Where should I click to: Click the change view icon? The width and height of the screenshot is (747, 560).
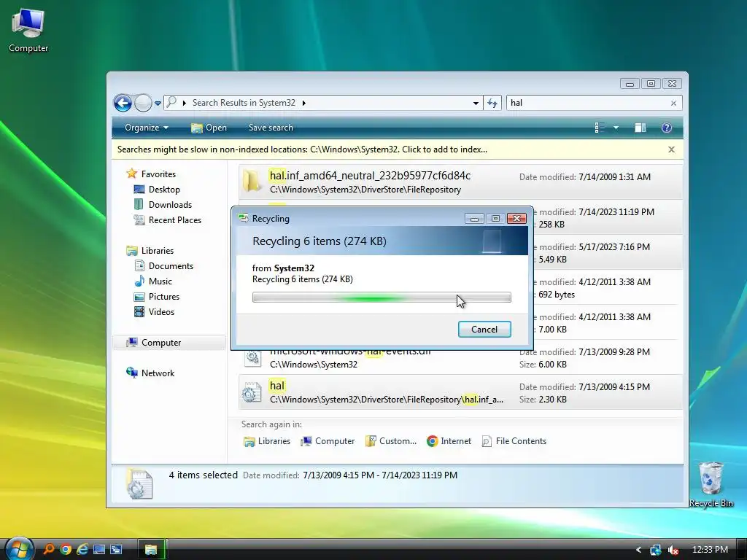(600, 128)
